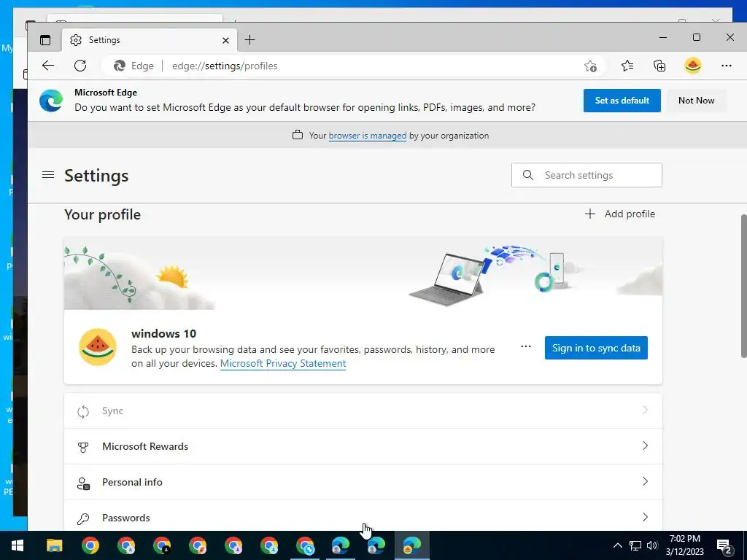Click the windows 10 profile watermelon picture
Screen dimensions: 747x560
pos(98,347)
